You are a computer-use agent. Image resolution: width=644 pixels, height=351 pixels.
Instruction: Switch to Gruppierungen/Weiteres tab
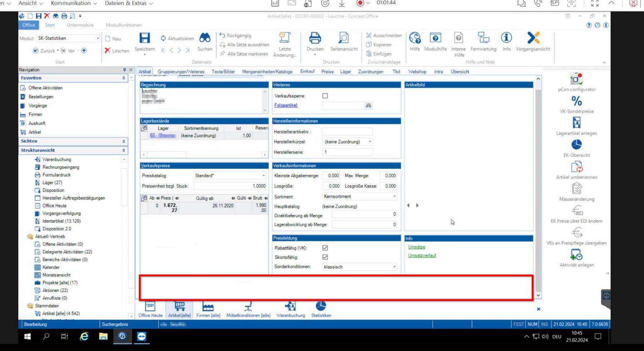181,72
